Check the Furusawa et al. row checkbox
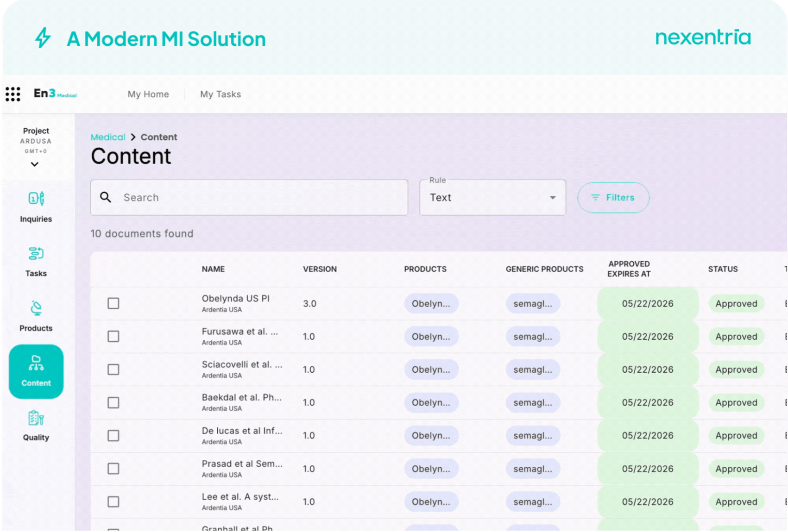Image resolution: width=788 pixels, height=532 pixels. [113, 336]
